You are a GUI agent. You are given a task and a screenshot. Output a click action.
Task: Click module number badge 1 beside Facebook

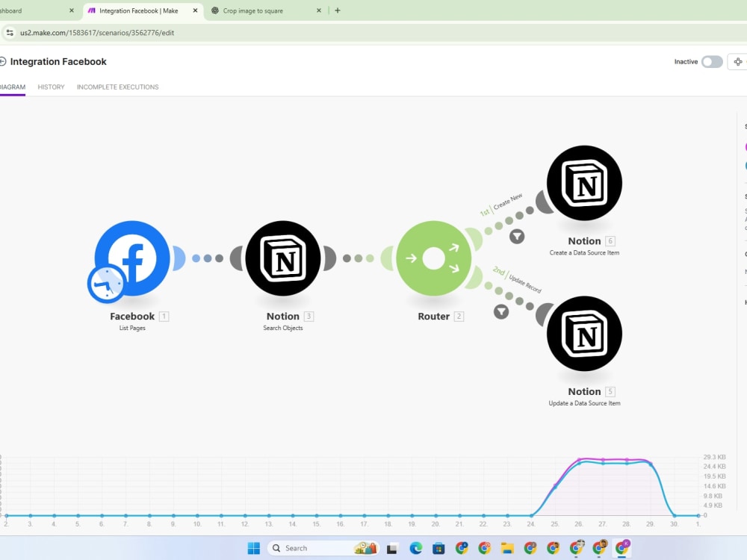point(164,316)
